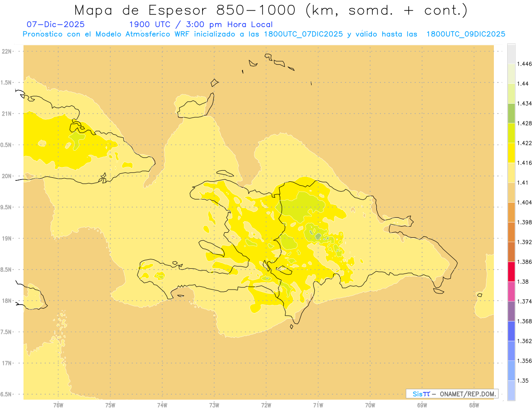Image resolution: width=532 pixels, height=411 pixels.
Task: Click the yellow-green 1.422–1.428 colorbar swatch
Action: (x=511, y=133)
